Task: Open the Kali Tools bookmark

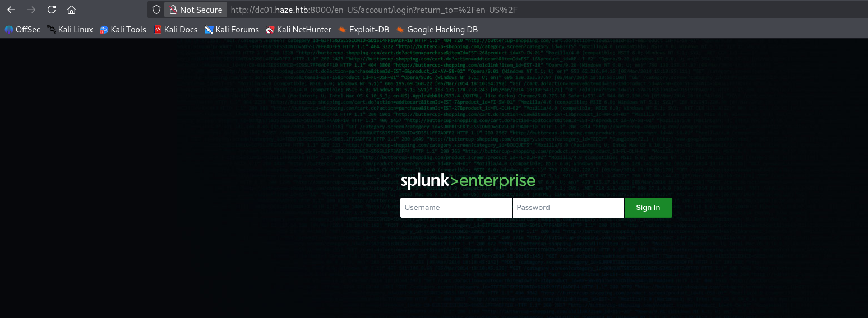Action: (123, 30)
